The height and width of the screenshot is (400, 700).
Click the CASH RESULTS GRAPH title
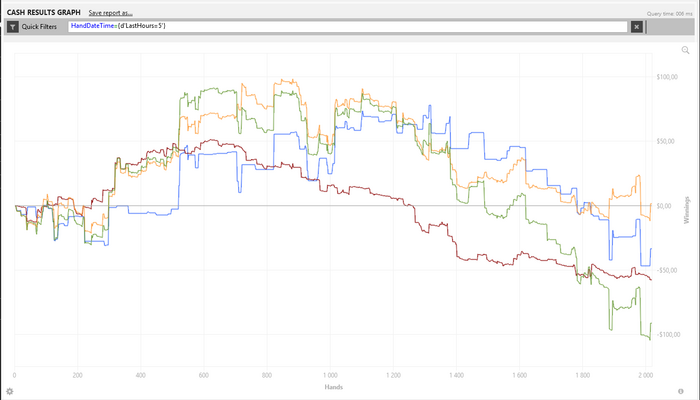tap(44, 12)
